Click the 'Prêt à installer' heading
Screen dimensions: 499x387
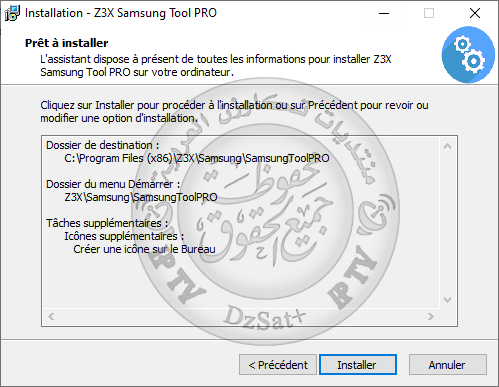[67, 43]
